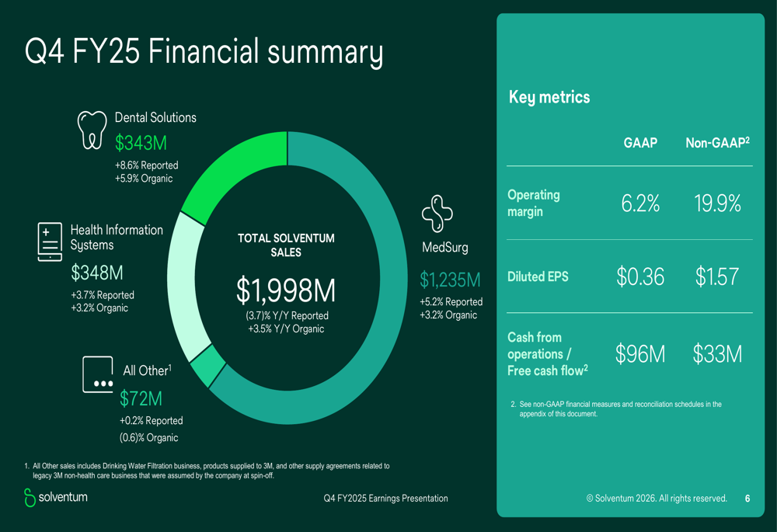The image size is (777, 532).
Task: Click the $348M Health Information Systems value
Action: (97, 273)
